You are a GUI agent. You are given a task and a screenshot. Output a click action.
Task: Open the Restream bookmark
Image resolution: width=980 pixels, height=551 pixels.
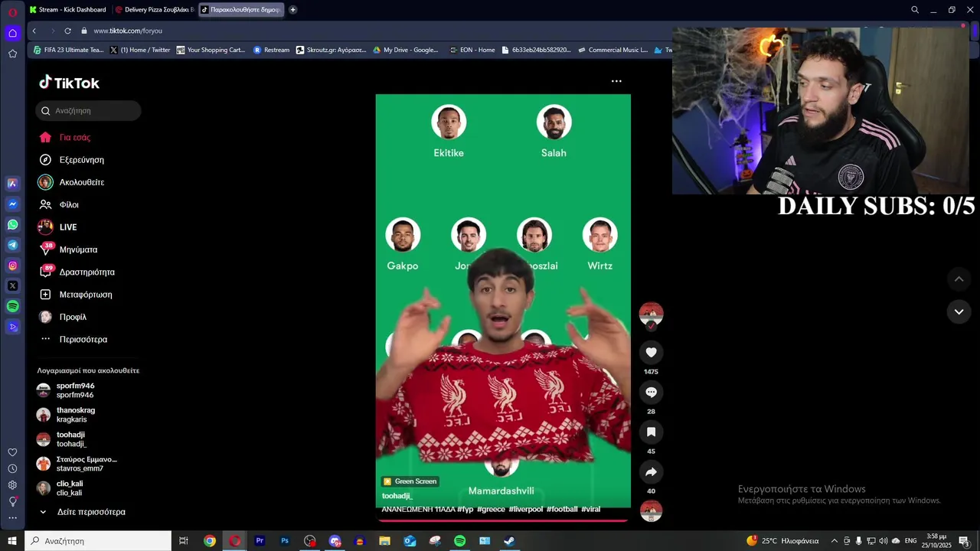271,50
